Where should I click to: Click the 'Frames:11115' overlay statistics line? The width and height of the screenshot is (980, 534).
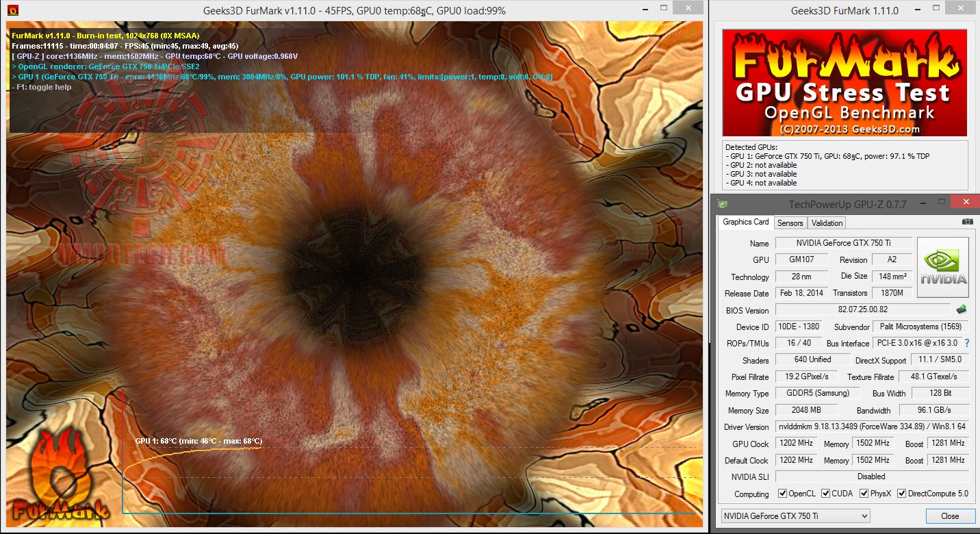tap(125, 46)
